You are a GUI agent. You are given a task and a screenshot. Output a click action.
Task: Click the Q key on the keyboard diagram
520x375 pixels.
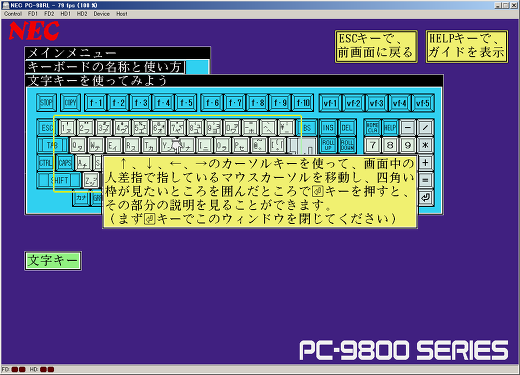(78, 145)
